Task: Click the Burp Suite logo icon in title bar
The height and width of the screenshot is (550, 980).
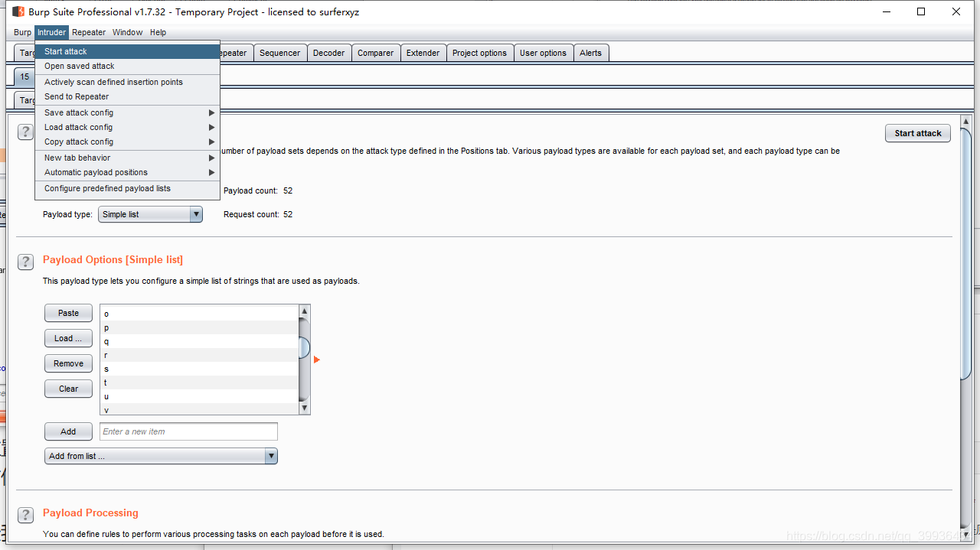Action: (18, 11)
